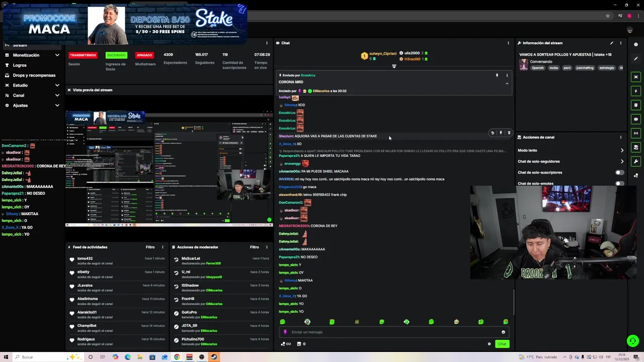Click the green Chat send button
Viewport: 644px width, 362px height.
(502, 344)
